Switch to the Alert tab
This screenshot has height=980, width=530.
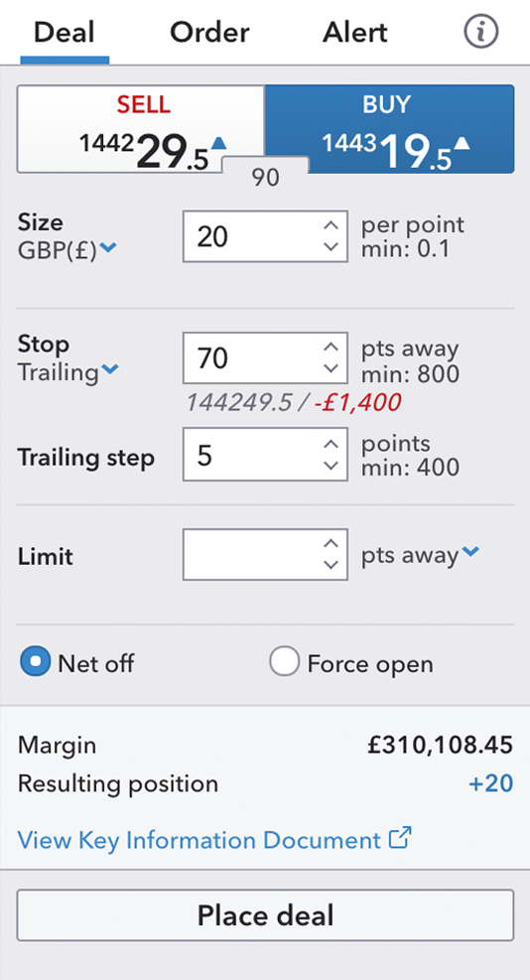355,33
